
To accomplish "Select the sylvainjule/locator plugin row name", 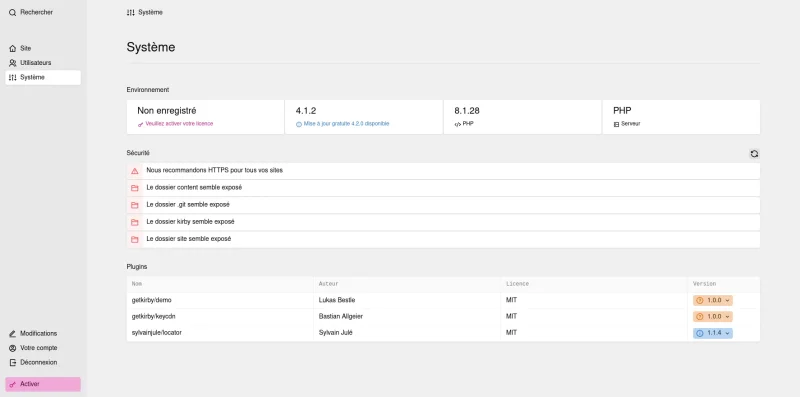I will click(157, 333).
